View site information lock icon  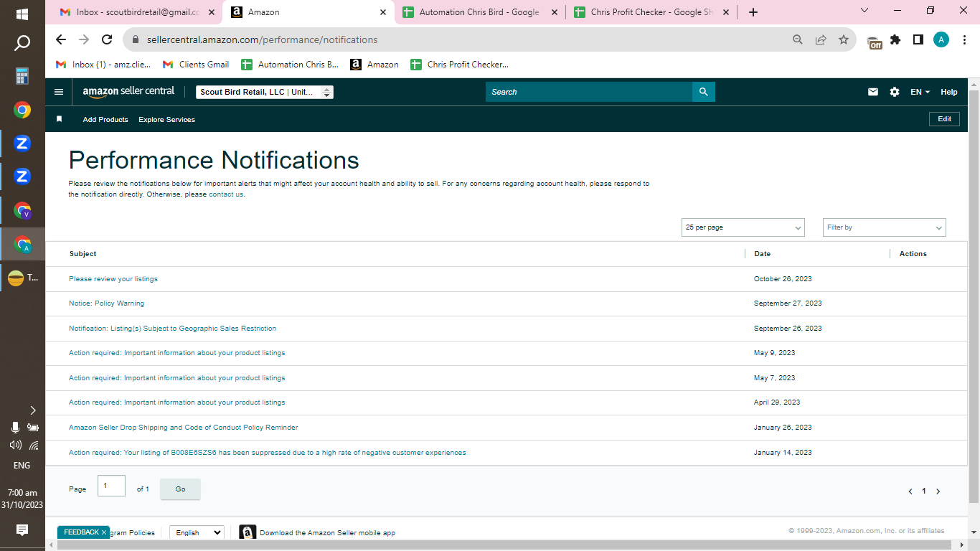point(136,40)
